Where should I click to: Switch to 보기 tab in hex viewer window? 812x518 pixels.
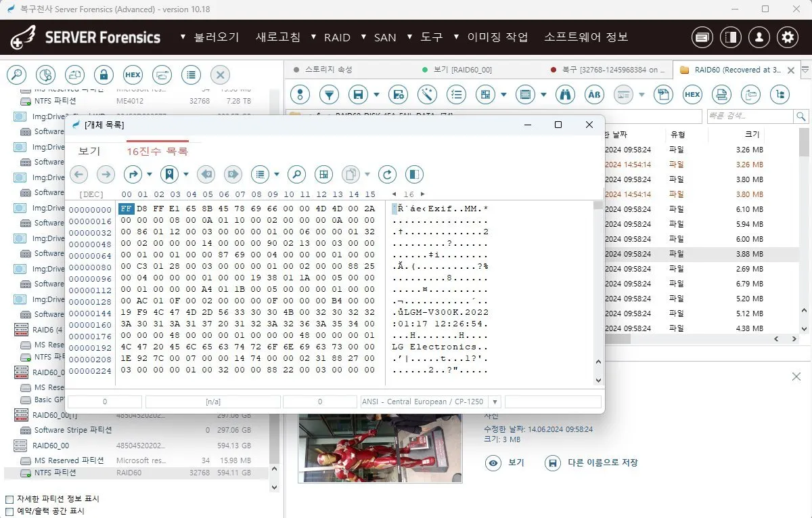coord(89,151)
